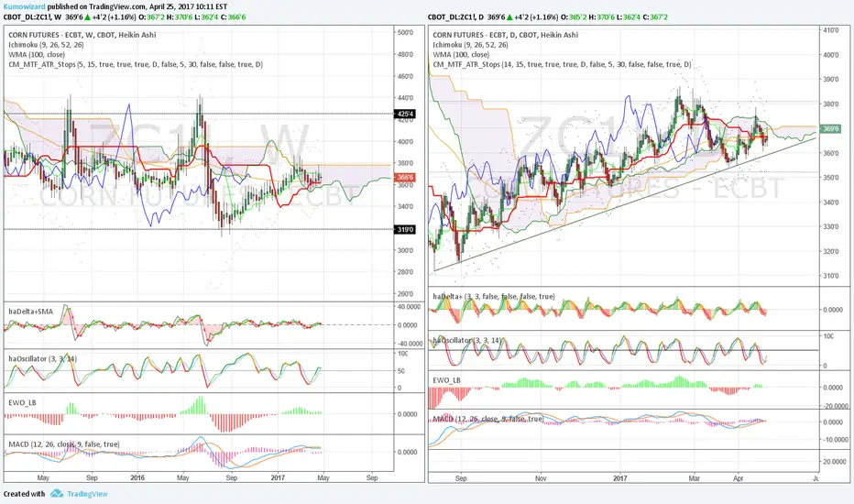Select the weekly CBOT_DL:ZC1!, W header text
The height and width of the screenshot is (504, 854).
click(32, 16)
